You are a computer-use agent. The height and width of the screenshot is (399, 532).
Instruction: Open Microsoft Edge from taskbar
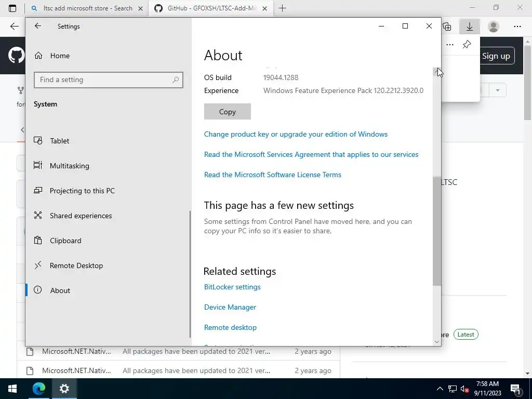click(x=38, y=389)
